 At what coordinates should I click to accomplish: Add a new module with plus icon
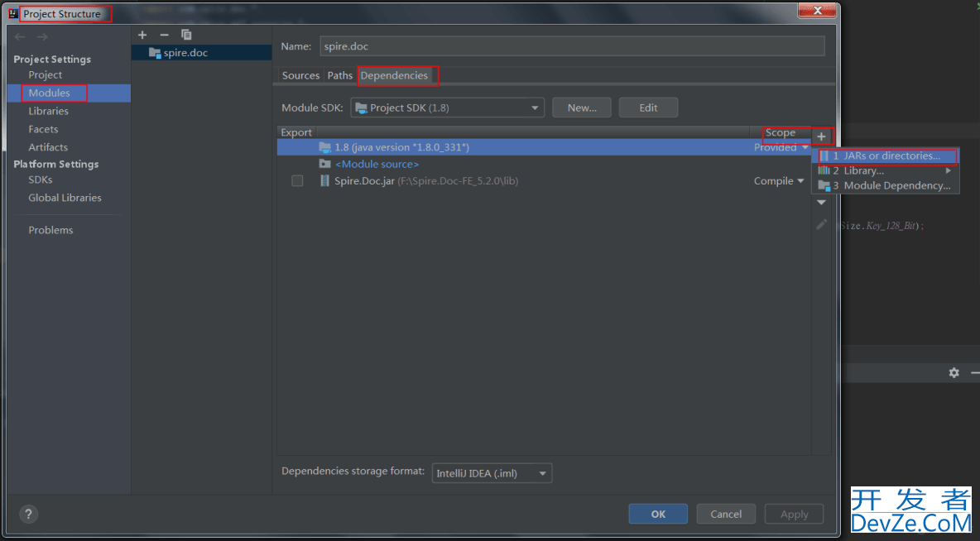(x=142, y=35)
